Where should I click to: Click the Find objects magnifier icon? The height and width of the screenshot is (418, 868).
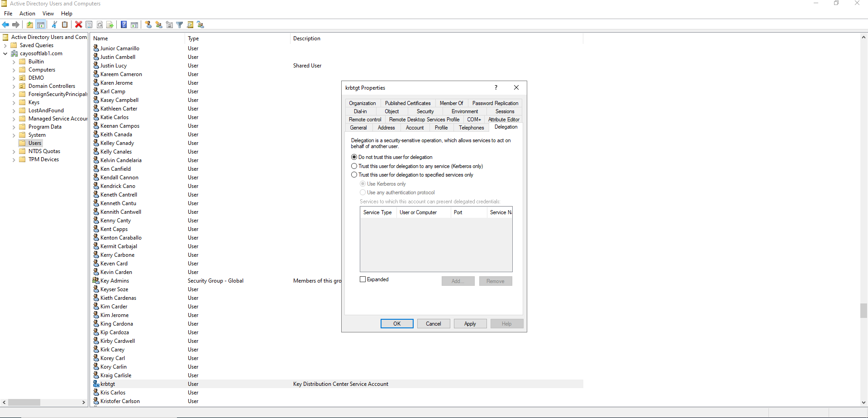pos(190,25)
